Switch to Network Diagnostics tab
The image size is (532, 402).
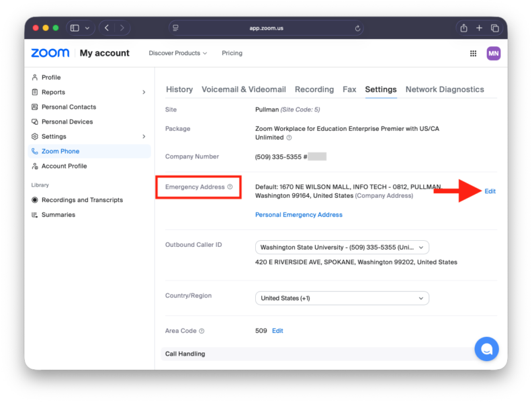tap(445, 89)
